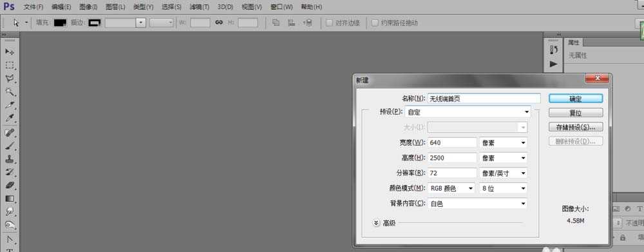The width and height of the screenshot is (644, 252).
Task: Click the W width field in options bar
Action: (x=200, y=23)
